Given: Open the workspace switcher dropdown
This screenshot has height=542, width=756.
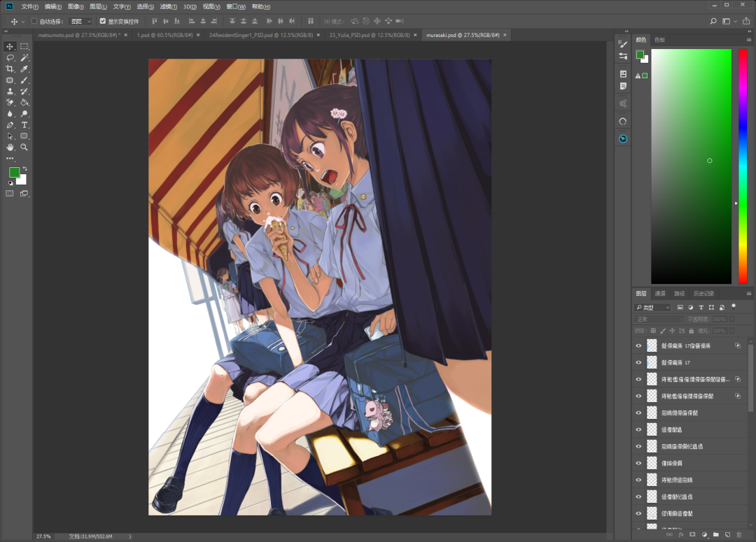Looking at the screenshot, I should click(729, 22).
